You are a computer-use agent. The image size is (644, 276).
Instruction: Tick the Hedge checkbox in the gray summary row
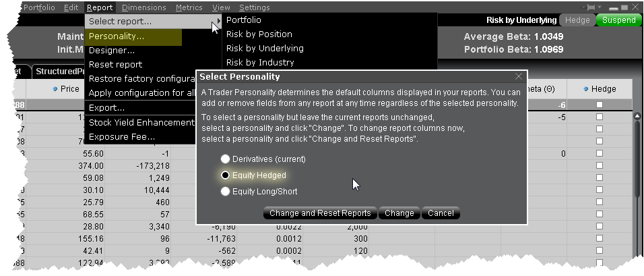599,105
